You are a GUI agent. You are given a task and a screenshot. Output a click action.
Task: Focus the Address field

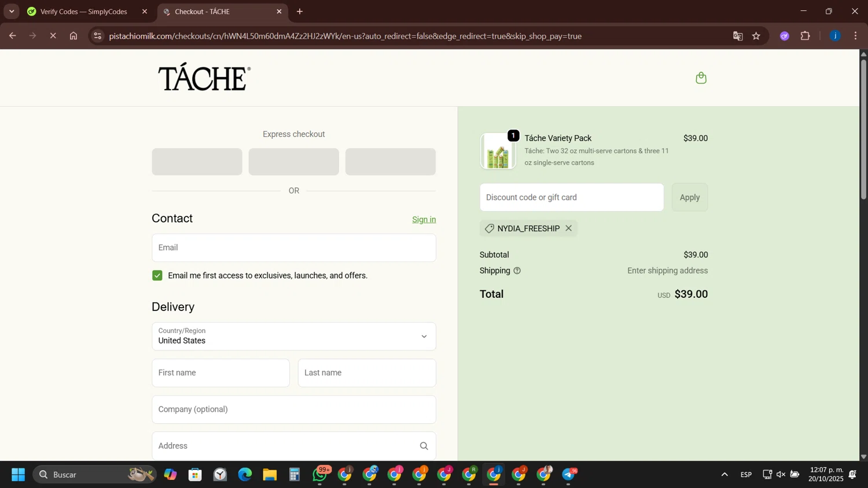pyautogui.click(x=294, y=446)
